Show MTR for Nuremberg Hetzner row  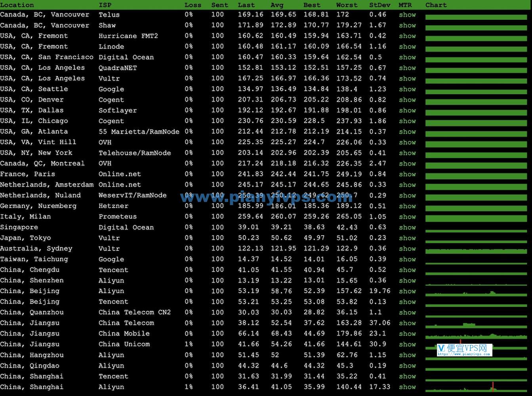point(407,206)
